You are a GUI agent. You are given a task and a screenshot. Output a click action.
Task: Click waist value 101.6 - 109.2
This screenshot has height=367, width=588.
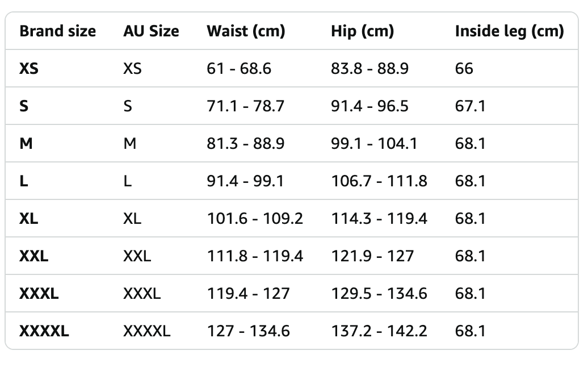click(255, 219)
